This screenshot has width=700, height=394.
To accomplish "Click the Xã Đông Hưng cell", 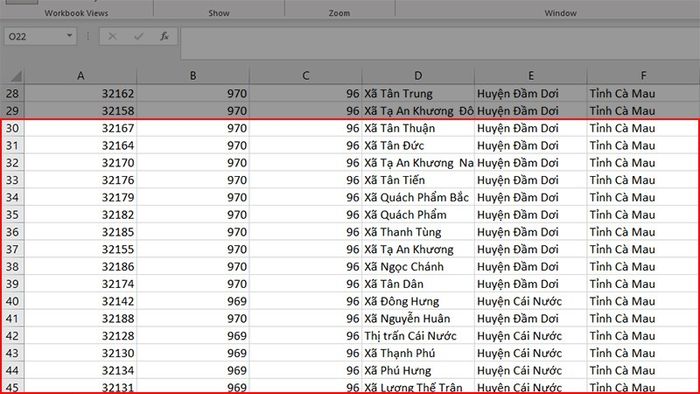I will (418, 301).
